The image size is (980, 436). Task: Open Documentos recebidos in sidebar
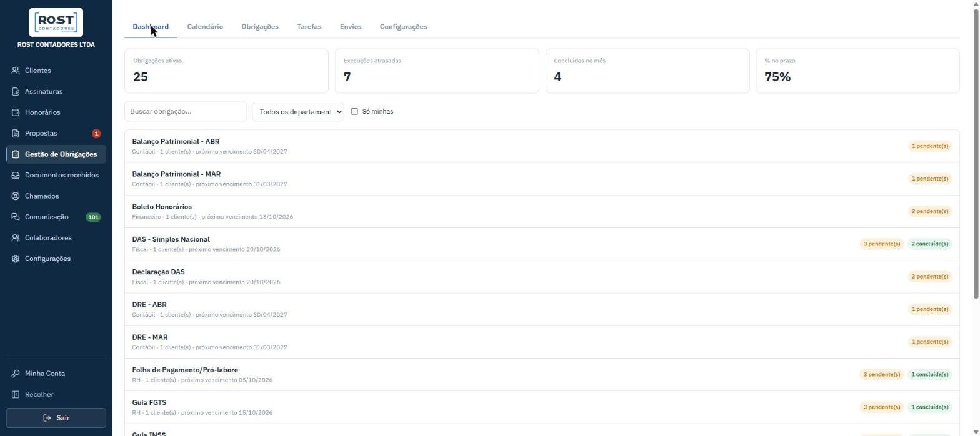pyautogui.click(x=56, y=176)
